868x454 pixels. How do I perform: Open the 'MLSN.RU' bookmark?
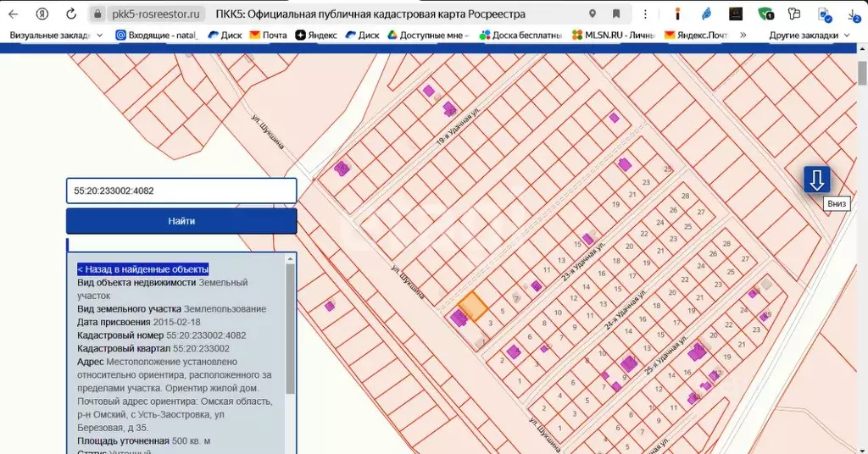615,35
